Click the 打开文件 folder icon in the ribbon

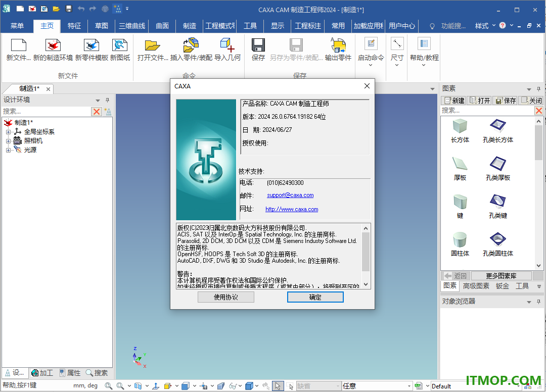point(152,45)
